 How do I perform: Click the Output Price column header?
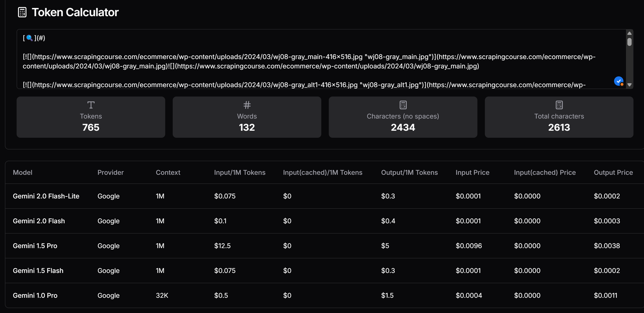tap(613, 172)
